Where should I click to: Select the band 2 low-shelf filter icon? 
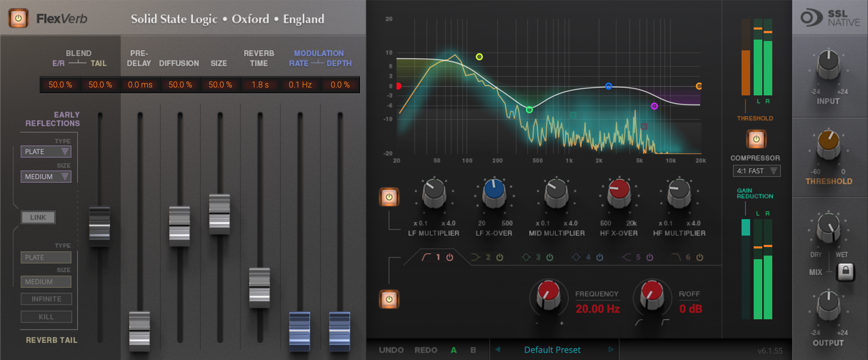tap(476, 257)
